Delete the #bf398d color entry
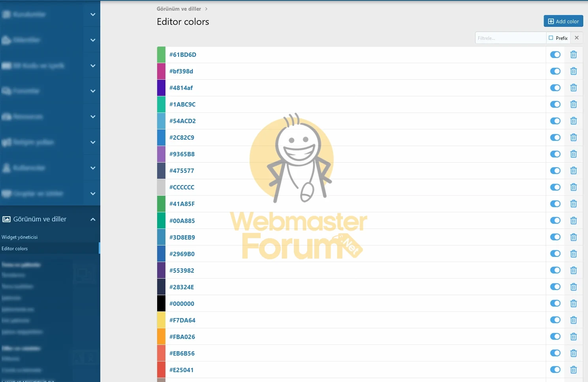 (573, 71)
